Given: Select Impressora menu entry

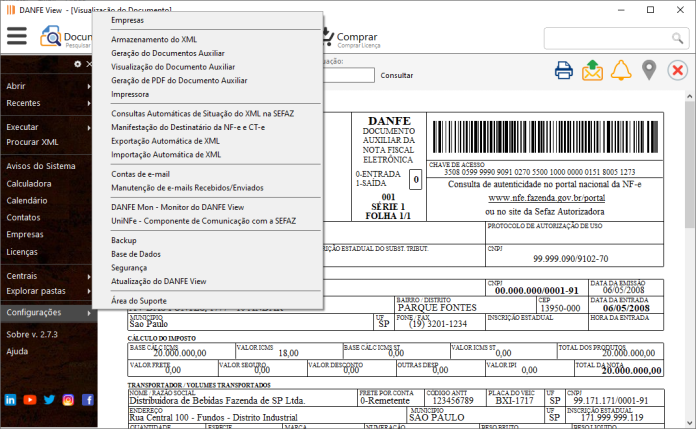Looking at the screenshot, I should click(130, 94).
